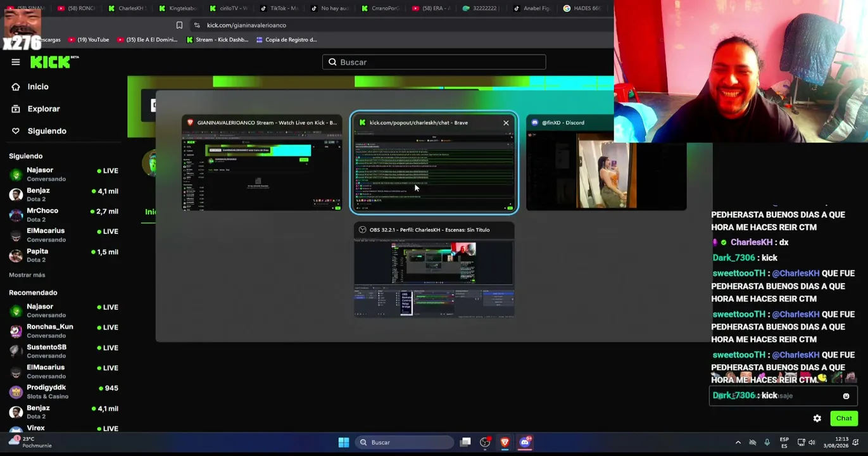
Task: Open MrChoco channel under Siguiendo
Action: point(63,214)
